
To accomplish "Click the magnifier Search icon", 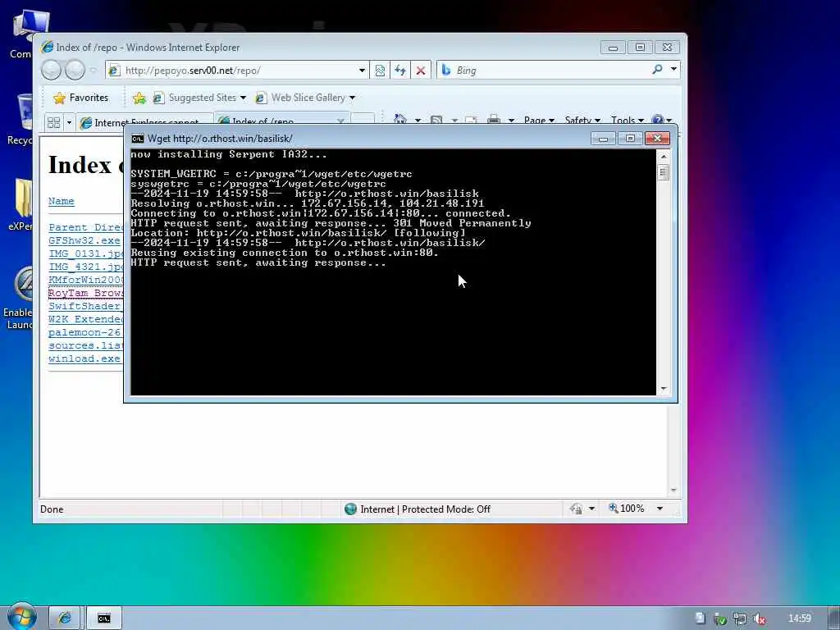I will pos(657,69).
